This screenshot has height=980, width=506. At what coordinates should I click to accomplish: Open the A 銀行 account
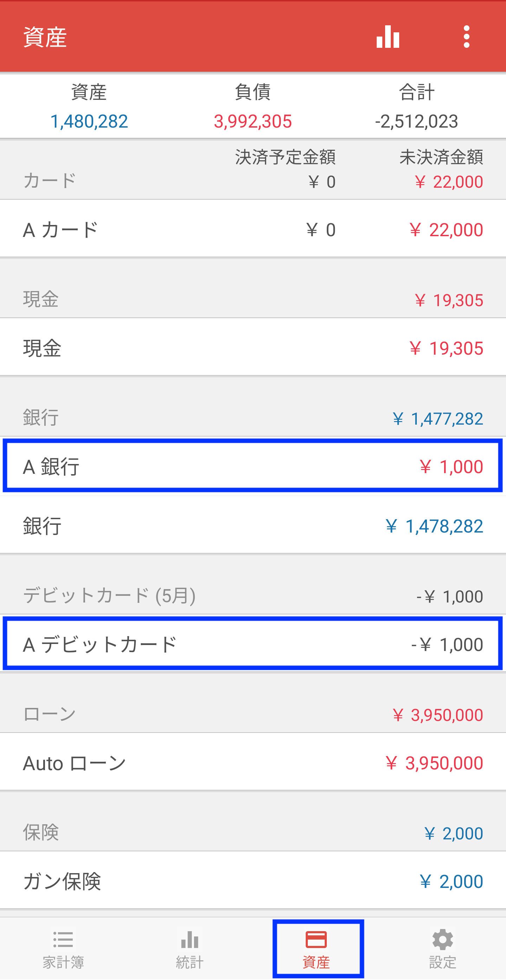[x=253, y=466]
